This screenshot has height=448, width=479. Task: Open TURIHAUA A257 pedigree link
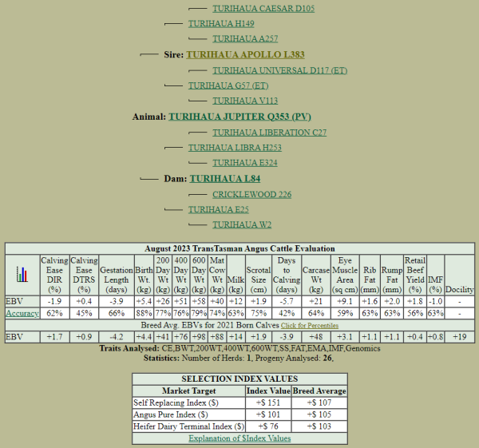pyautogui.click(x=245, y=39)
